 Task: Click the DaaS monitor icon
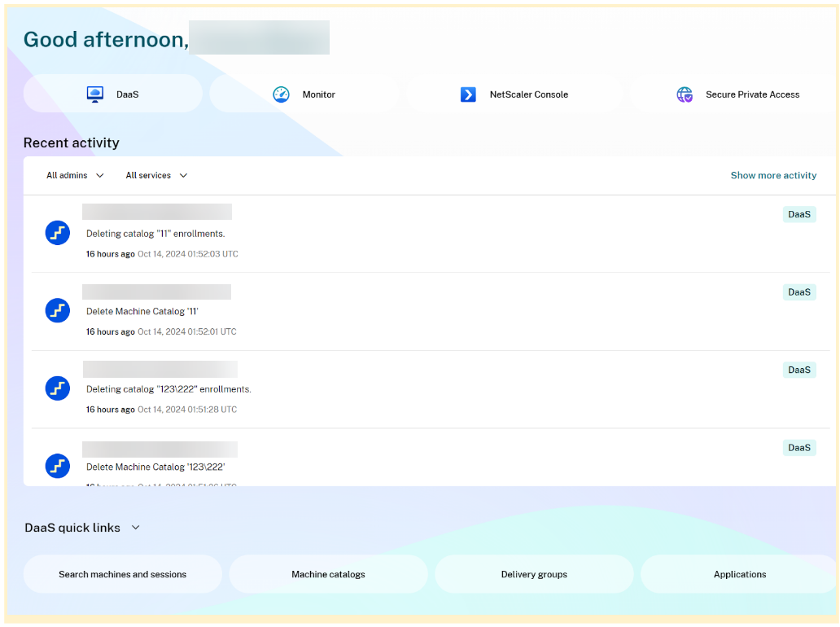click(95, 94)
